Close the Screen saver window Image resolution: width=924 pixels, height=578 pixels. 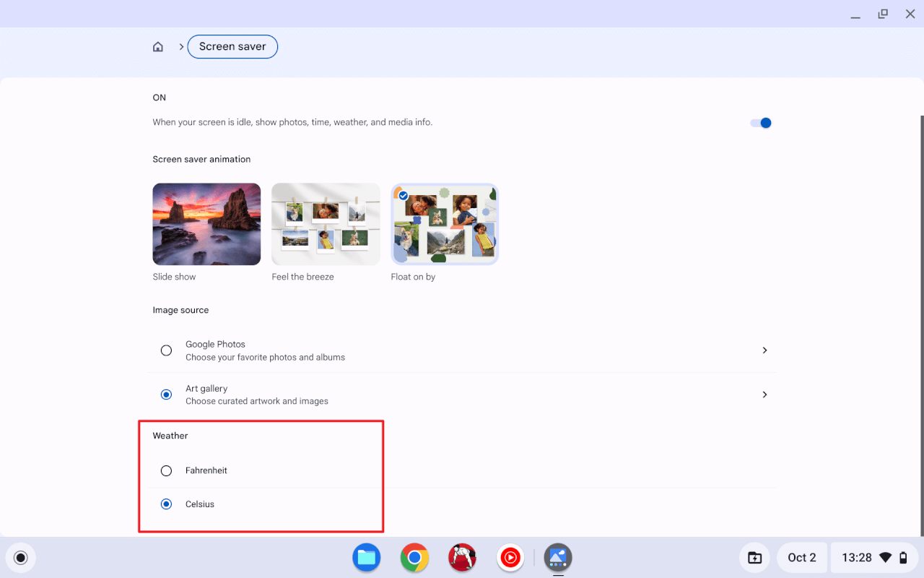pyautogui.click(x=910, y=14)
